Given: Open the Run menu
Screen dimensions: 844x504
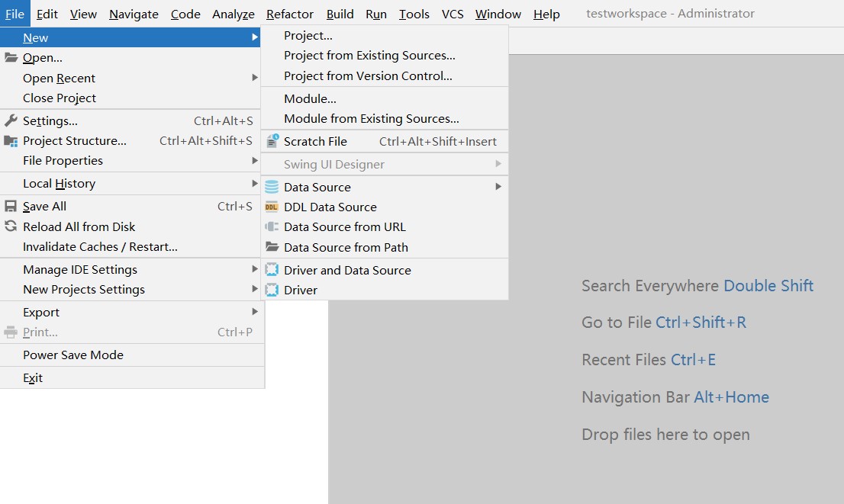Looking at the screenshot, I should point(376,14).
